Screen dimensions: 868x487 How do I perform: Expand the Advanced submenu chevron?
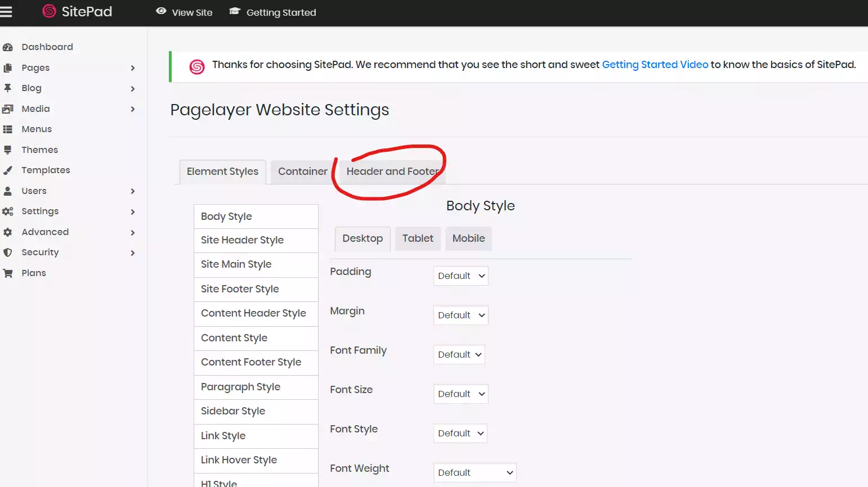tap(133, 232)
